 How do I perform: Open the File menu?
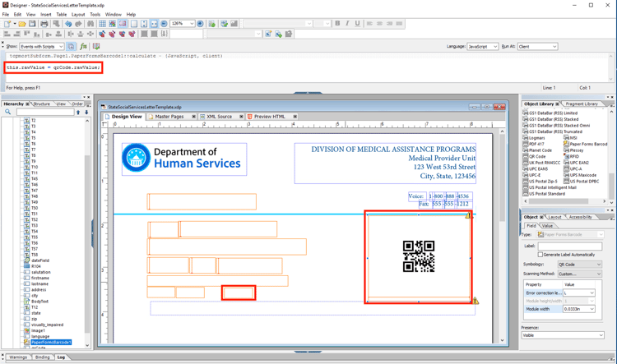pyautogui.click(x=6, y=14)
